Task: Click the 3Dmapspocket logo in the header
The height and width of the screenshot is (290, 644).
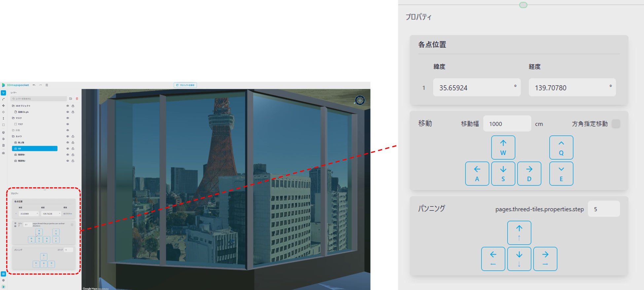Action: pos(16,85)
